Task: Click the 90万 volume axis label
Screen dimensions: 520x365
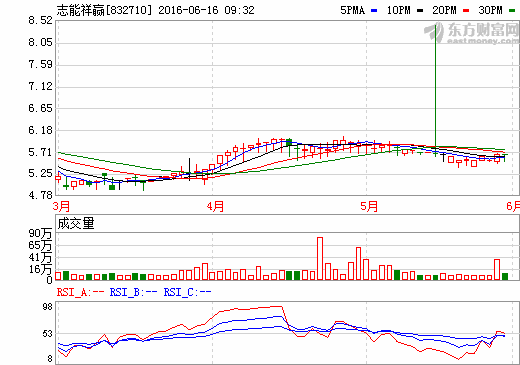Action: click(x=40, y=233)
